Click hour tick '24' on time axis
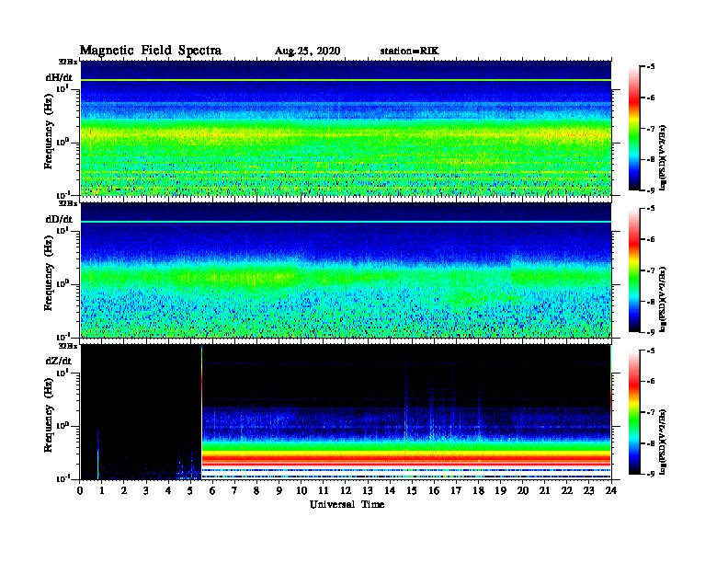 (611, 490)
